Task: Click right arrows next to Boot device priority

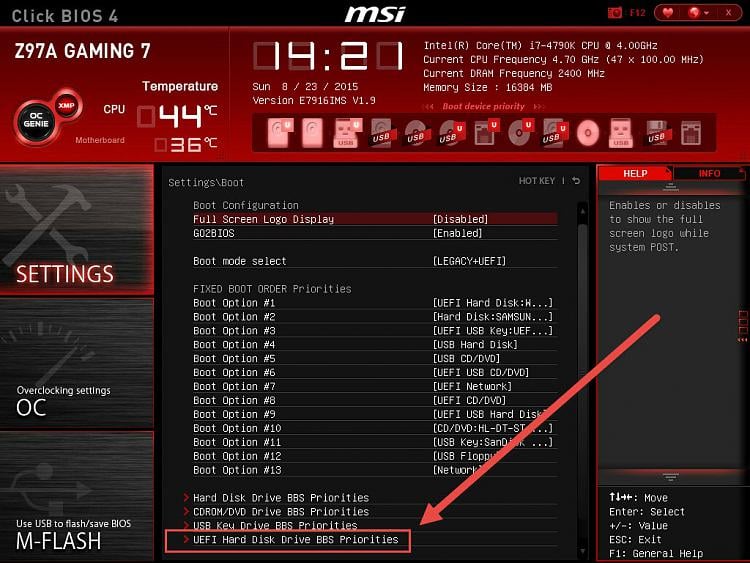Action: tap(538, 106)
